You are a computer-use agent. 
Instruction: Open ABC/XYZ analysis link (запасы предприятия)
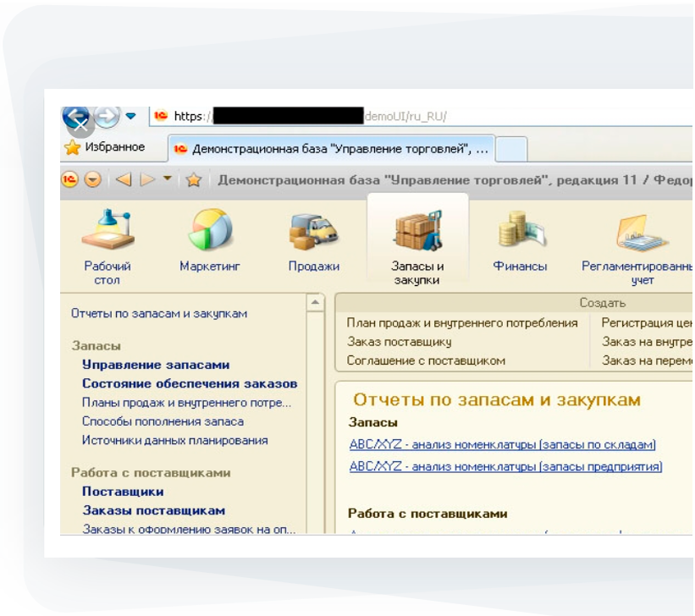pyautogui.click(x=505, y=466)
